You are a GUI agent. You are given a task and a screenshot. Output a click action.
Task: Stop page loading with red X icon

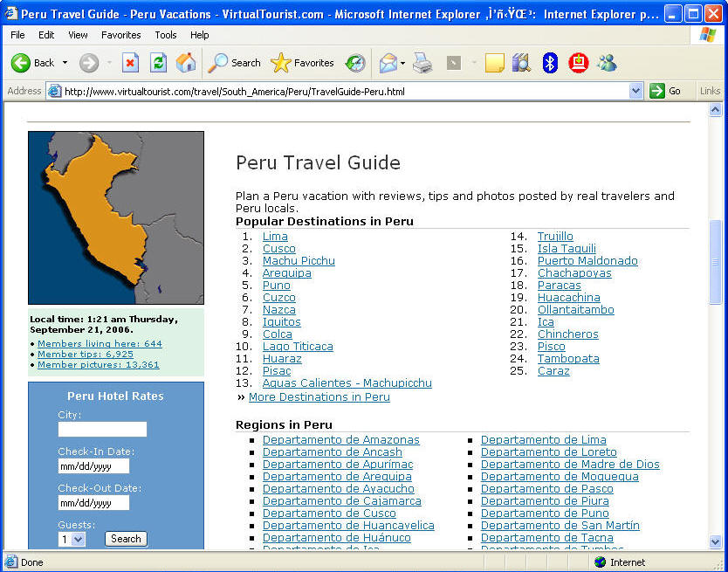click(x=130, y=63)
